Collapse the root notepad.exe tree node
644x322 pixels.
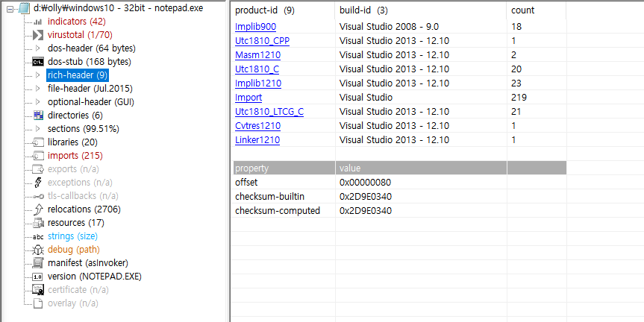(x=10, y=9)
